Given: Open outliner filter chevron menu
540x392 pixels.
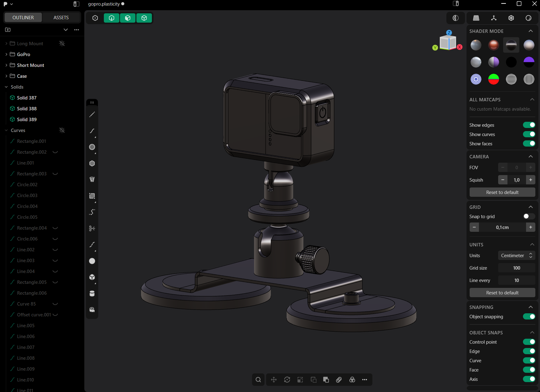Looking at the screenshot, I should tap(66, 30).
